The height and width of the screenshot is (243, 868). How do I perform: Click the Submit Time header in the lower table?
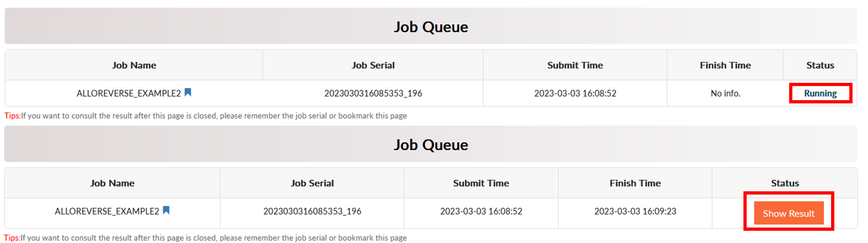point(481,183)
